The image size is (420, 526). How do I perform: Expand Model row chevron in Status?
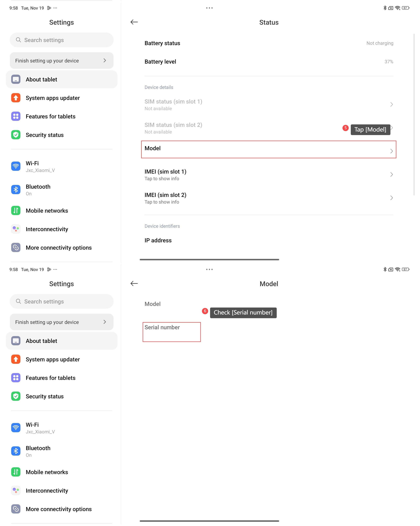391,151
